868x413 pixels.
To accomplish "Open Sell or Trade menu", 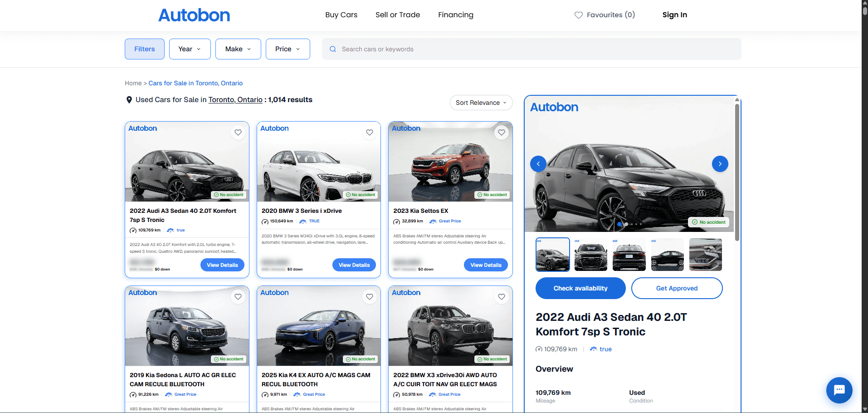I will [x=398, y=15].
